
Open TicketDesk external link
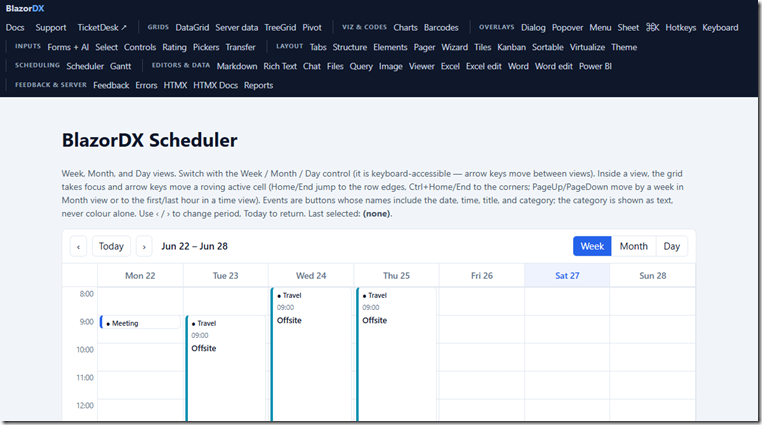[x=102, y=28]
